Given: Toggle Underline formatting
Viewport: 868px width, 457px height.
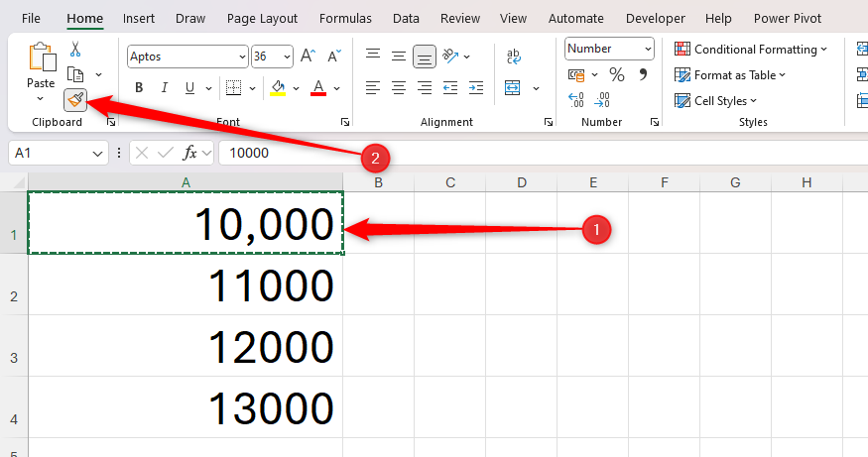Looking at the screenshot, I should (x=190, y=88).
